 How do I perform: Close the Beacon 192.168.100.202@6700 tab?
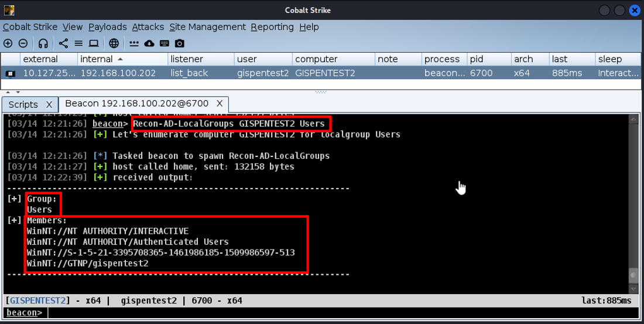tap(220, 104)
